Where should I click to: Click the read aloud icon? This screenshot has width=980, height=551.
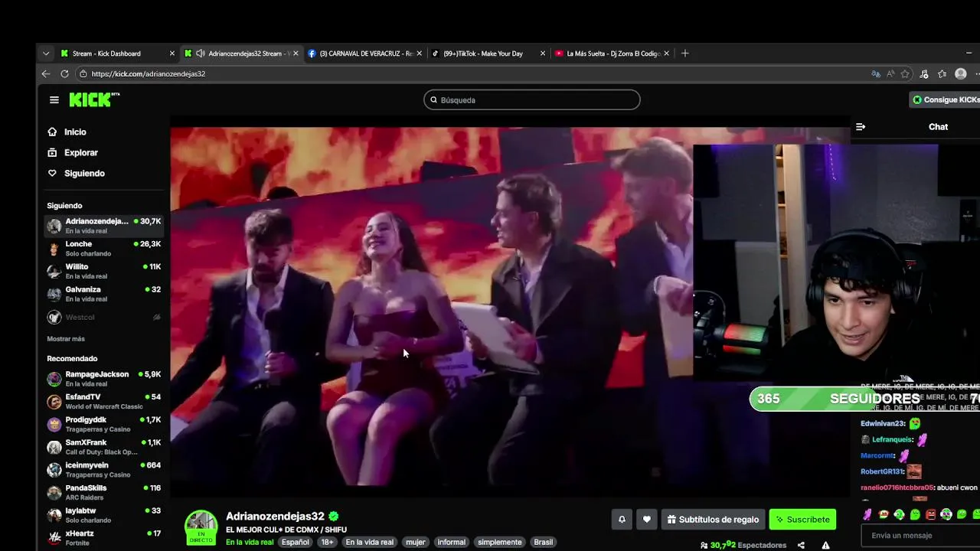pos(890,74)
